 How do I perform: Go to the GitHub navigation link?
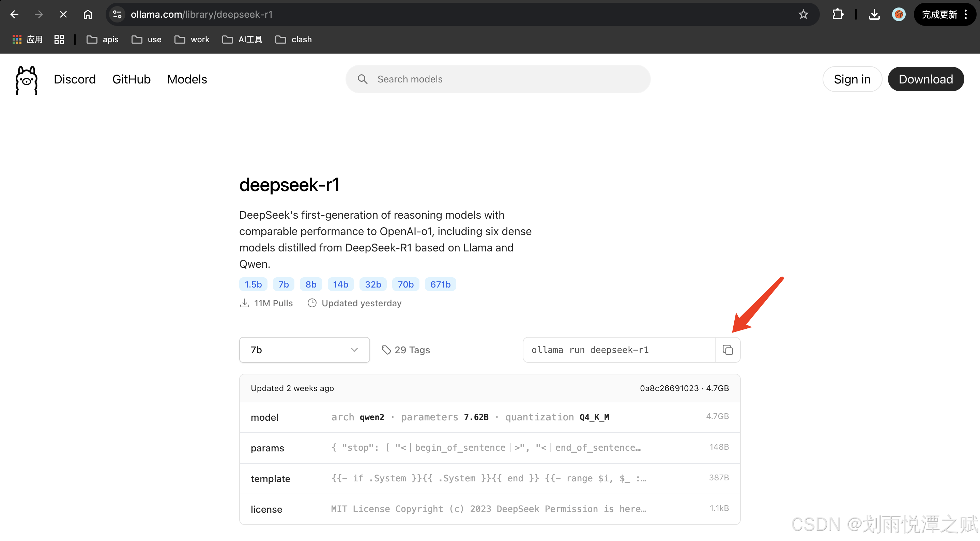(x=131, y=79)
